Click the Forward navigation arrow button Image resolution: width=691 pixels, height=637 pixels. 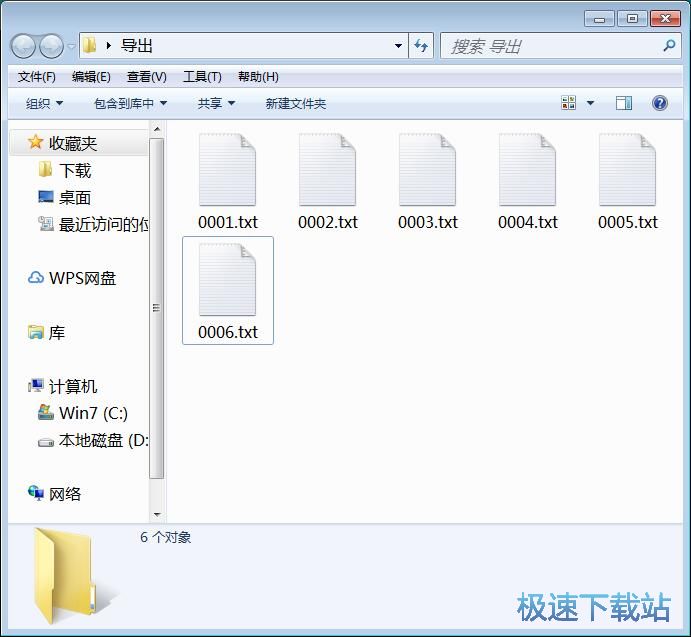click(x=52, y=46)
